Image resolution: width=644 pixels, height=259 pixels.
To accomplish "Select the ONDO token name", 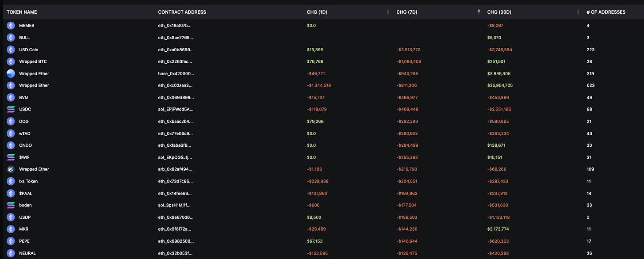I will 25,145.
